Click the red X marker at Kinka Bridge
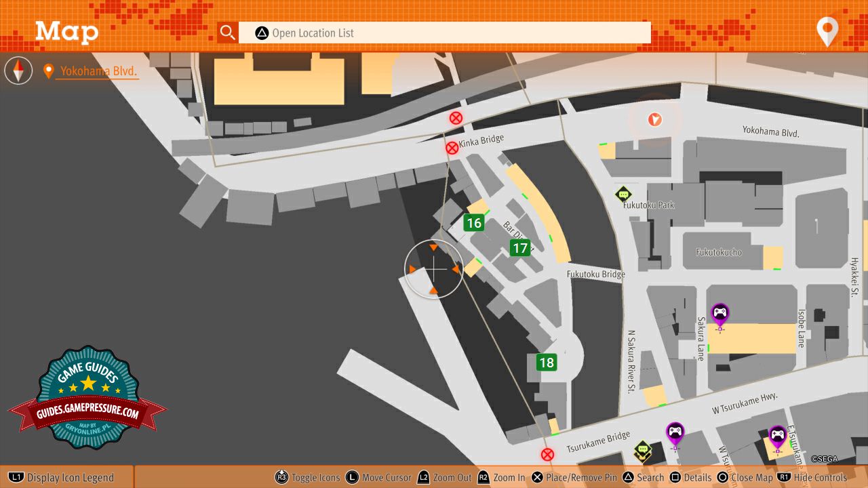The width and height of the screenshot is (868, 488). (x=452, y=148)
